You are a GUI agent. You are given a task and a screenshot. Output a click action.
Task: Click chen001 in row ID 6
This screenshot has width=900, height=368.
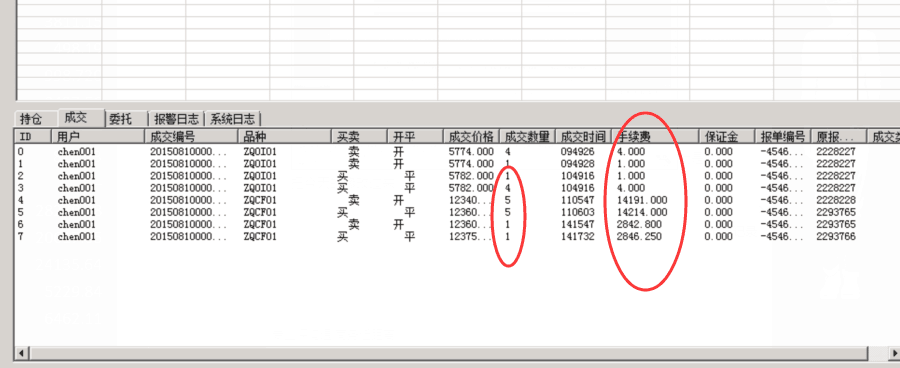[77, 224]
